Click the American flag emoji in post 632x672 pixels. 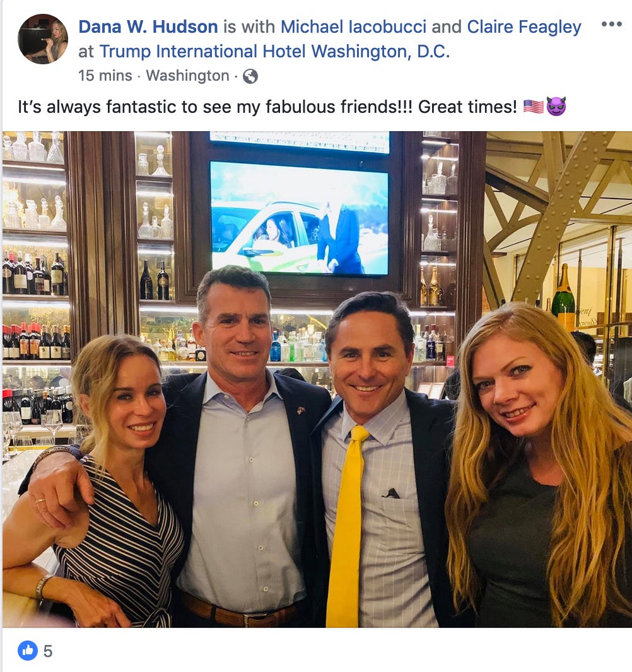534,107
